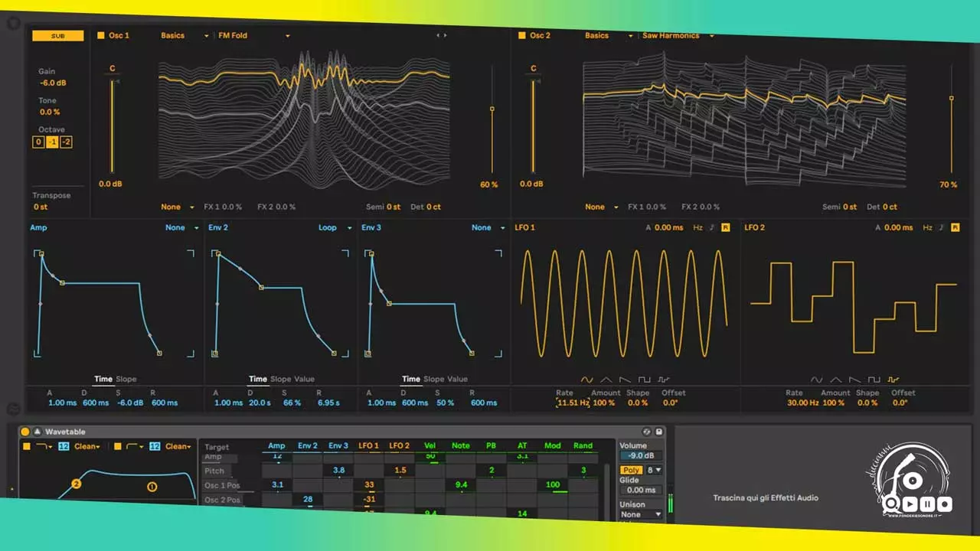Open Saw Harmonics wavetable dropdown
The width and height of the screenshot is (980, 551).
pos(678,35)
